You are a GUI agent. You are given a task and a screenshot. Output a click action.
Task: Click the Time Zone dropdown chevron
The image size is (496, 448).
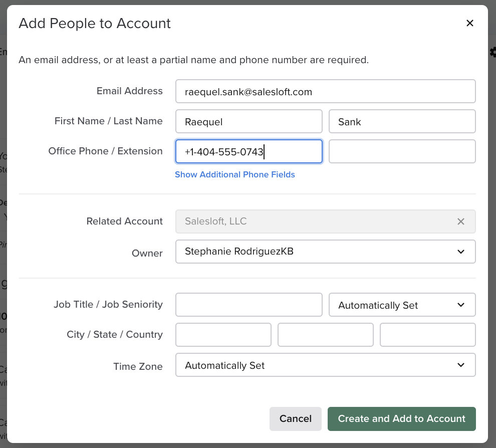point(460,365)
